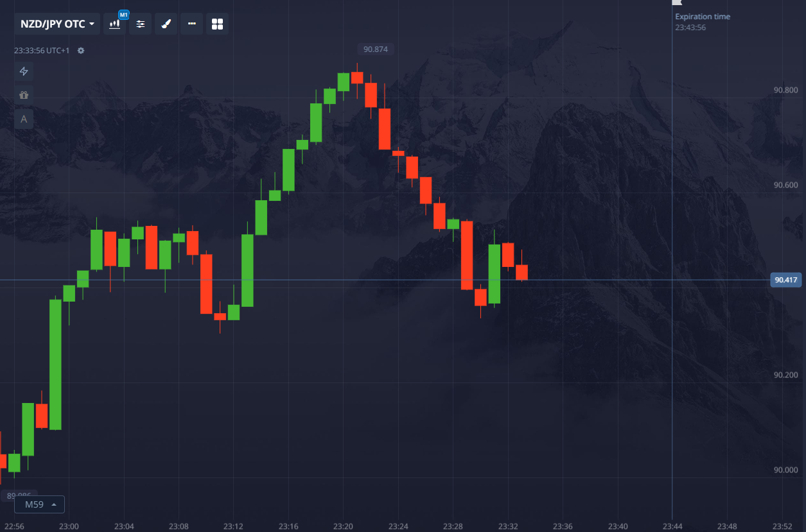The height and width of the screenshot is (532, 806).
Task: Open the NZD/JPY OTC asset dropdown
Action: [x=57, y=24]
